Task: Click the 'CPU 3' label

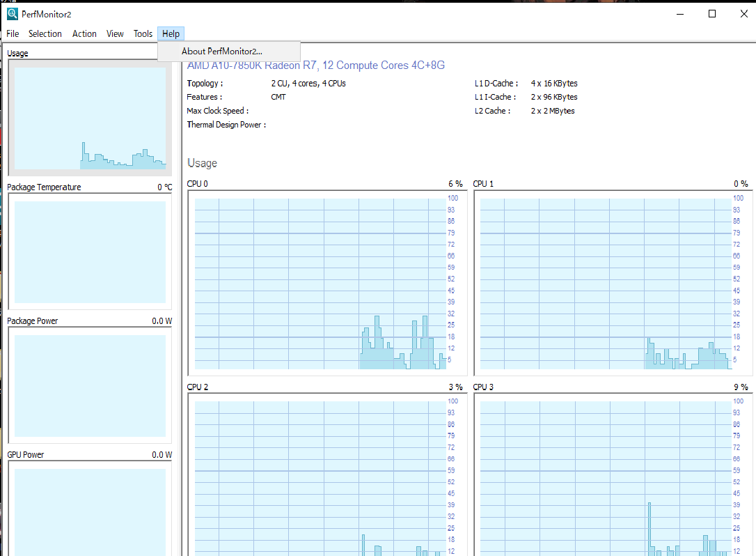Action: click(x=483, y=387)
